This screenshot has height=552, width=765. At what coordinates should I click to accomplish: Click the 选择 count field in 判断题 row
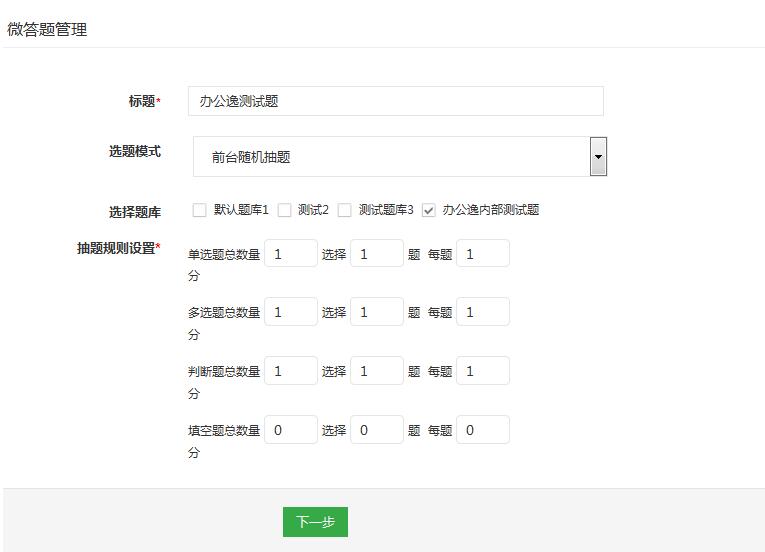click(377, 371)
